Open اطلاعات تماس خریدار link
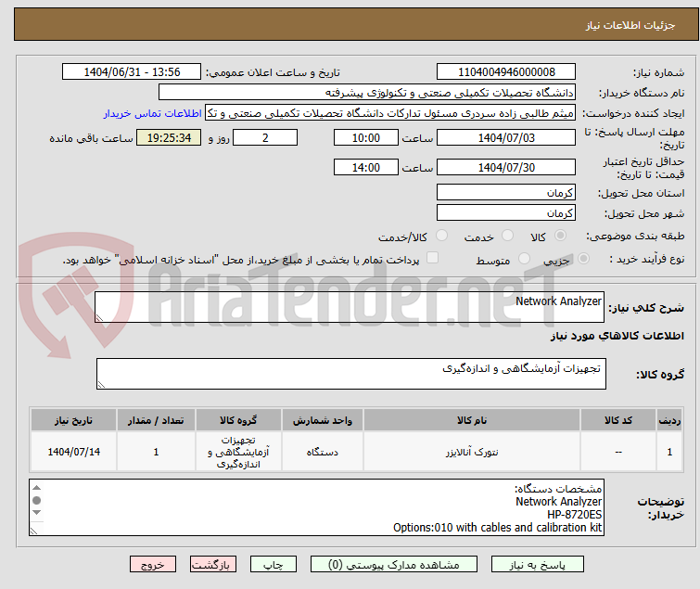 point(153,113)
